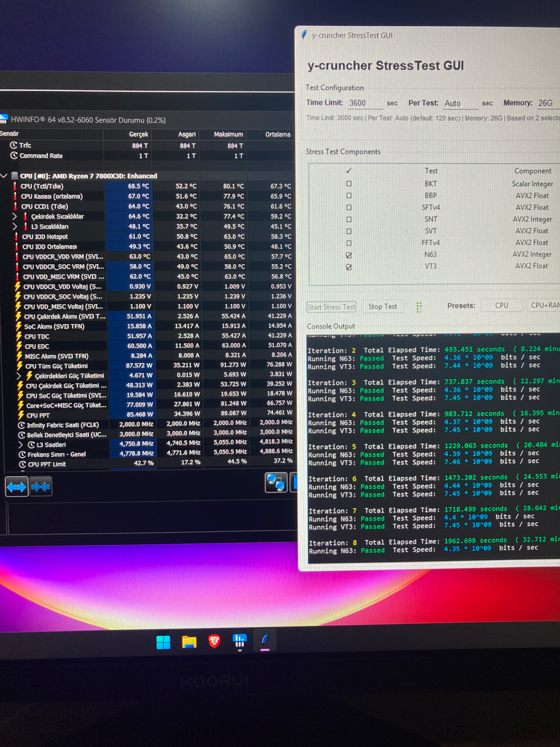Select the CPU IOD Ortalaması row
This screenshot has width=560, height=747.
[x=154, y=246]
